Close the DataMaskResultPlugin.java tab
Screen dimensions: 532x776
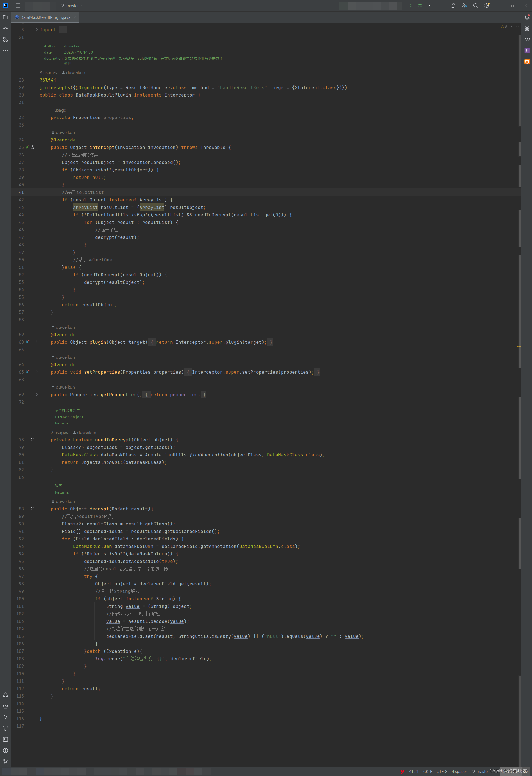coord(74,17)
